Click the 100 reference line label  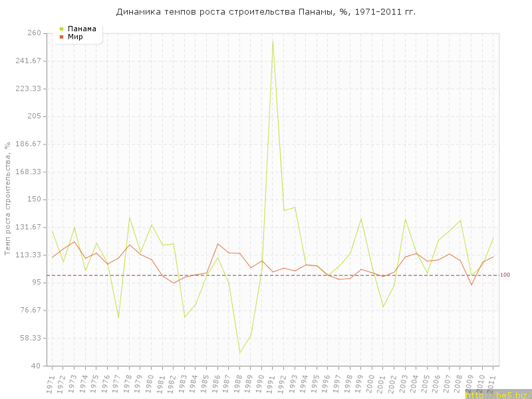coord(505,275)
